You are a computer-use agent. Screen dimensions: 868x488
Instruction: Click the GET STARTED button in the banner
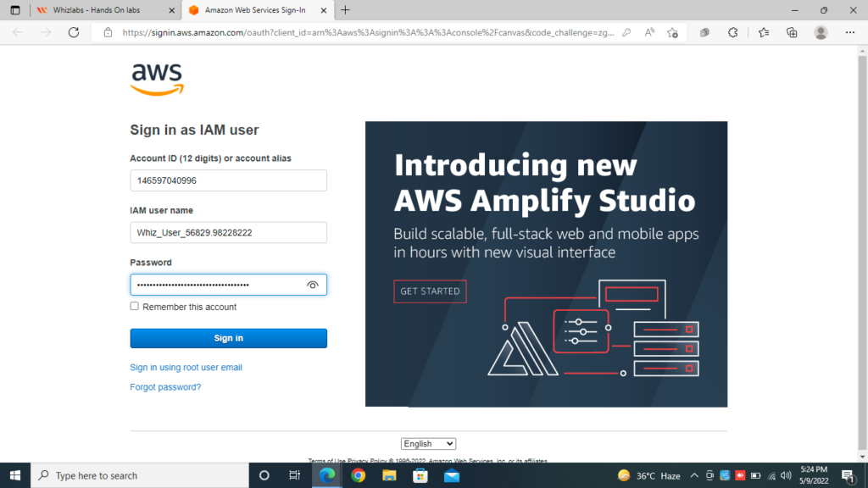click(x=430, y=291)
